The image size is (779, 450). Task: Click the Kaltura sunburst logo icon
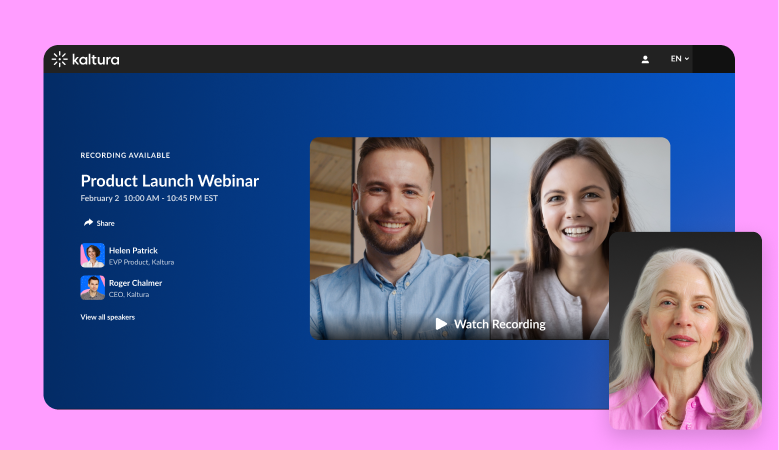60,59
